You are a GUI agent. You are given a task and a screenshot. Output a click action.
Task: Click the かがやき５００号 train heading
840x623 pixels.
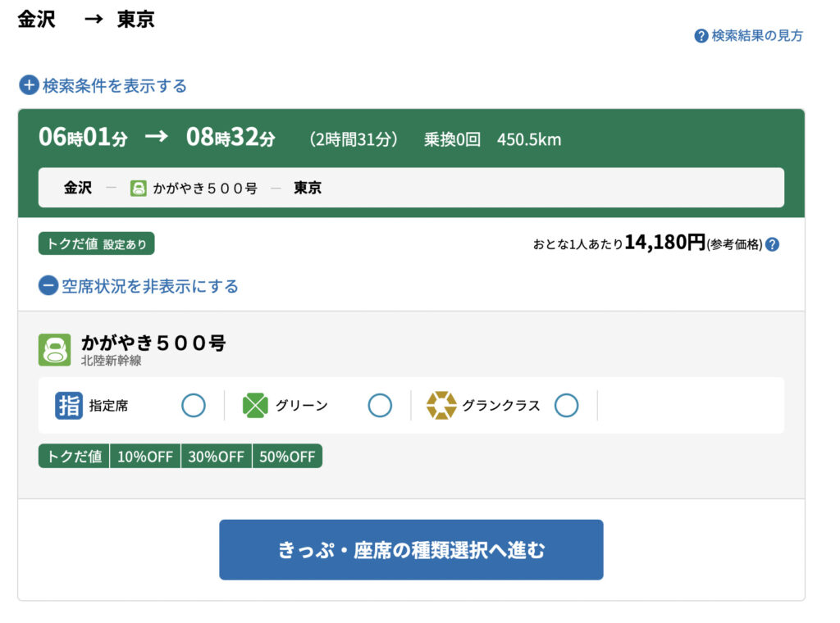pos(153,343)
